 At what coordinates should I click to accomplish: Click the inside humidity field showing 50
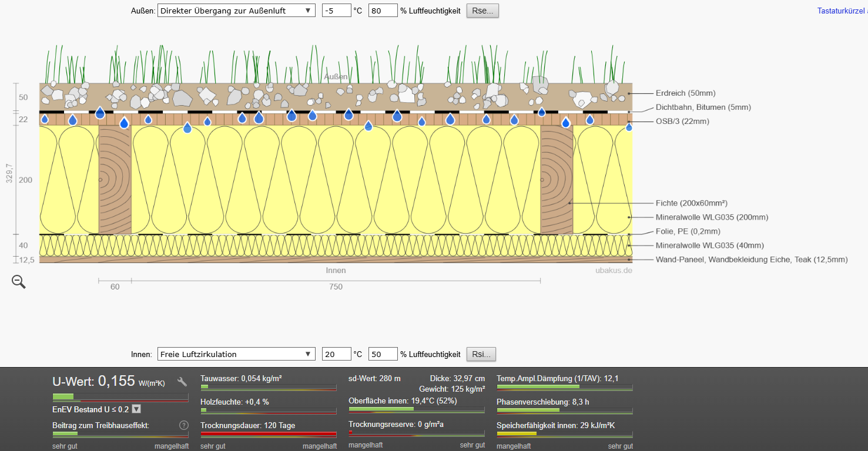(x=383, y=354)
